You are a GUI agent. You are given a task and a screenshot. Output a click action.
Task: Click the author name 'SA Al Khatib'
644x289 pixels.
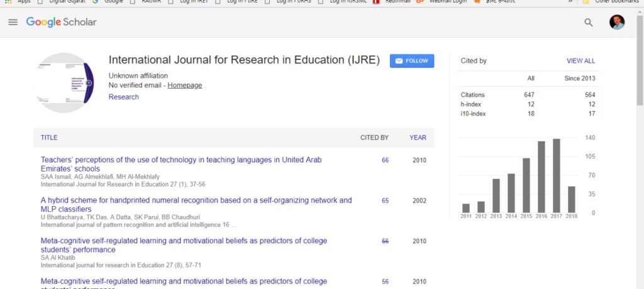tap(58, 258)
